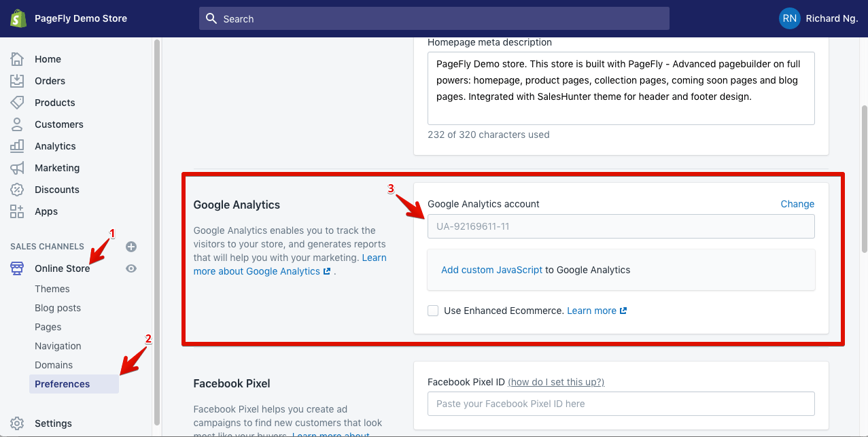
Task: Click the Shopify logo icon
Action: click(x=18, y=18)
